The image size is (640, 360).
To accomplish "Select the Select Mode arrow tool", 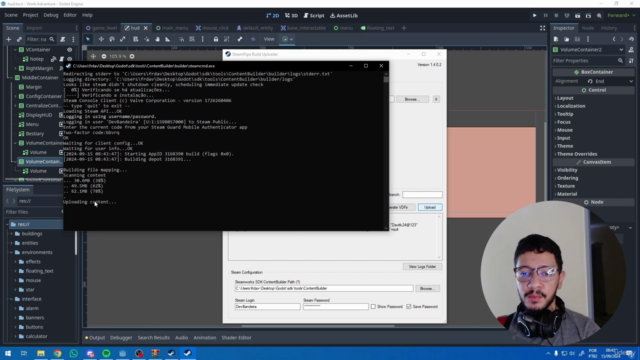I will click(x=88, y=39).
